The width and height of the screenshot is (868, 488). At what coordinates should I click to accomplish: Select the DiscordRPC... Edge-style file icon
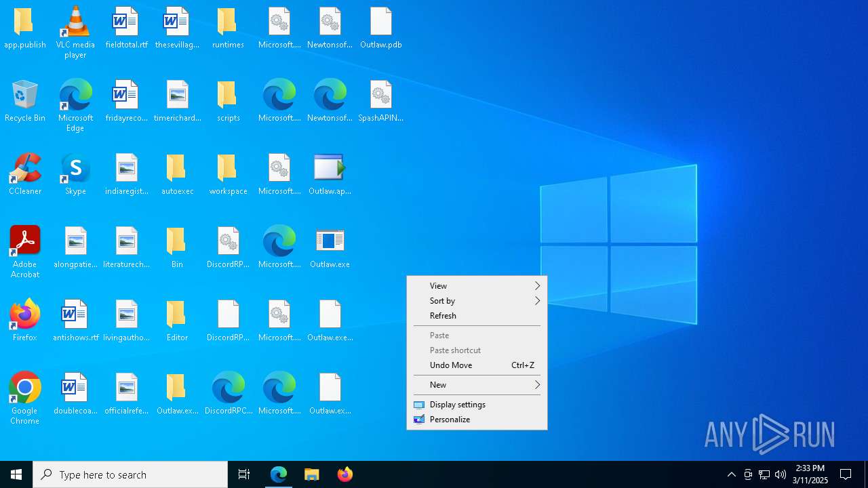228,394
